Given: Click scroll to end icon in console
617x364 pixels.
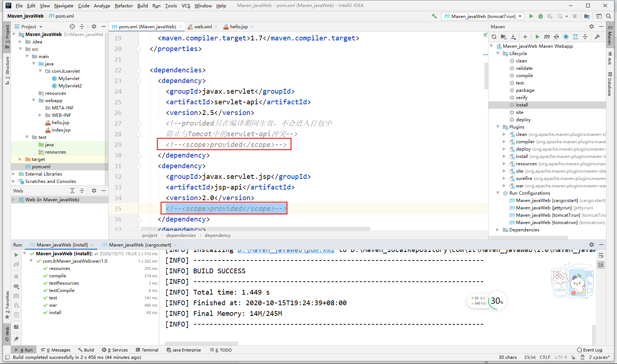Looking at the screenshot, I should pos(601,264).
